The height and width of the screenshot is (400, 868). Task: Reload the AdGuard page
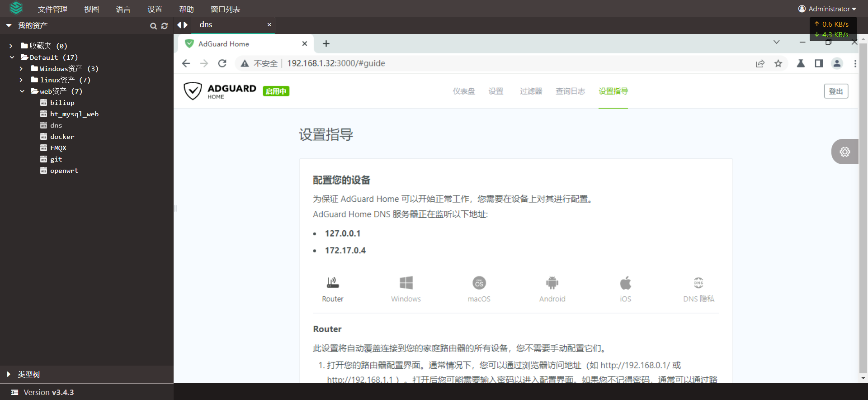tap(222, 63)
